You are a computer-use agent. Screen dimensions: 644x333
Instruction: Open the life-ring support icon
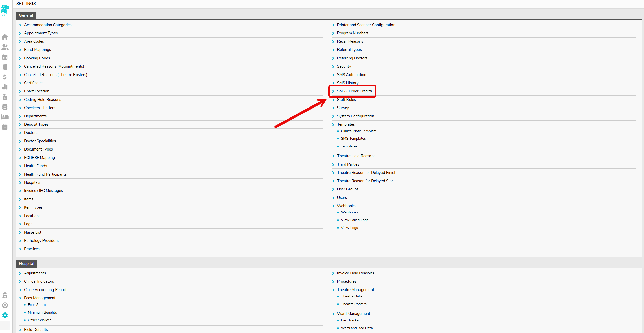click(x=5, y=305)
